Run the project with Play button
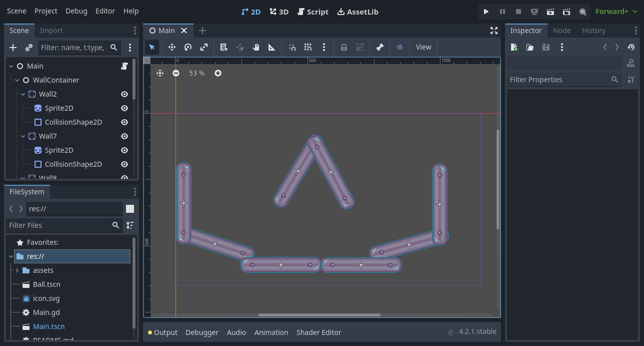The image size is (644, 346). tap(486, 12)
